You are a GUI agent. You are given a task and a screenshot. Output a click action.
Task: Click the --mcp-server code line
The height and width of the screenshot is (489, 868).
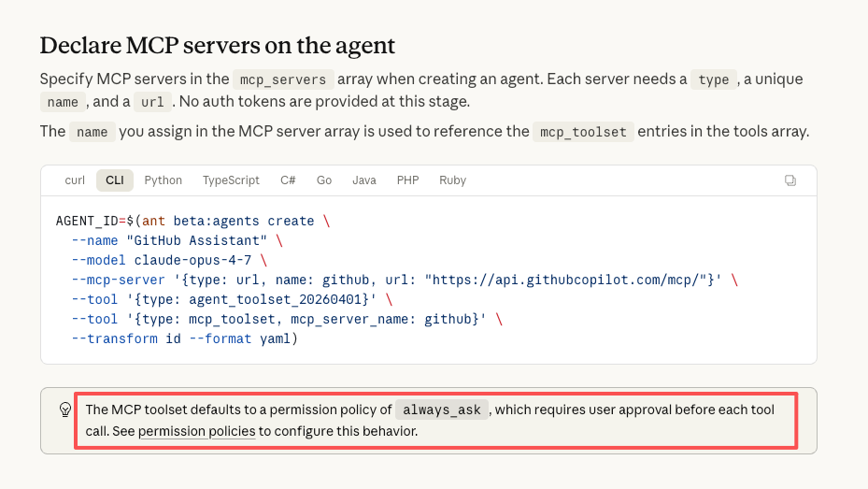pos(405,280)
